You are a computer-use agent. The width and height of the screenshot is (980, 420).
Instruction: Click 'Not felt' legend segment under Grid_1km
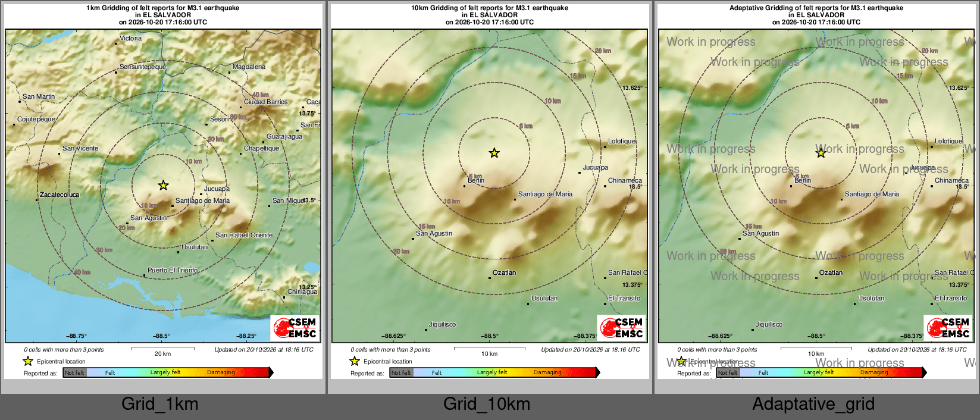[74, 372]
